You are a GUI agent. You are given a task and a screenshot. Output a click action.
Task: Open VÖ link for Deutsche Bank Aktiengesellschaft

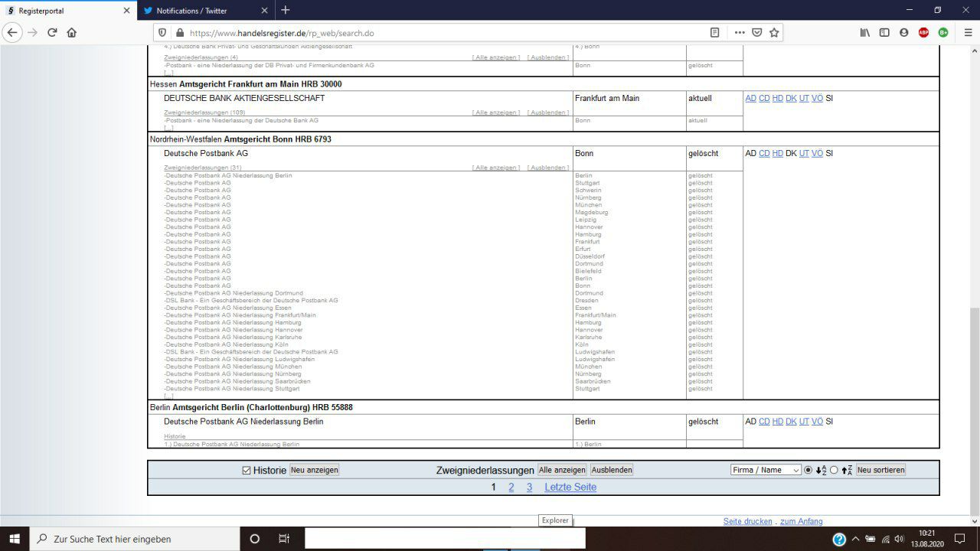(817, 99)
